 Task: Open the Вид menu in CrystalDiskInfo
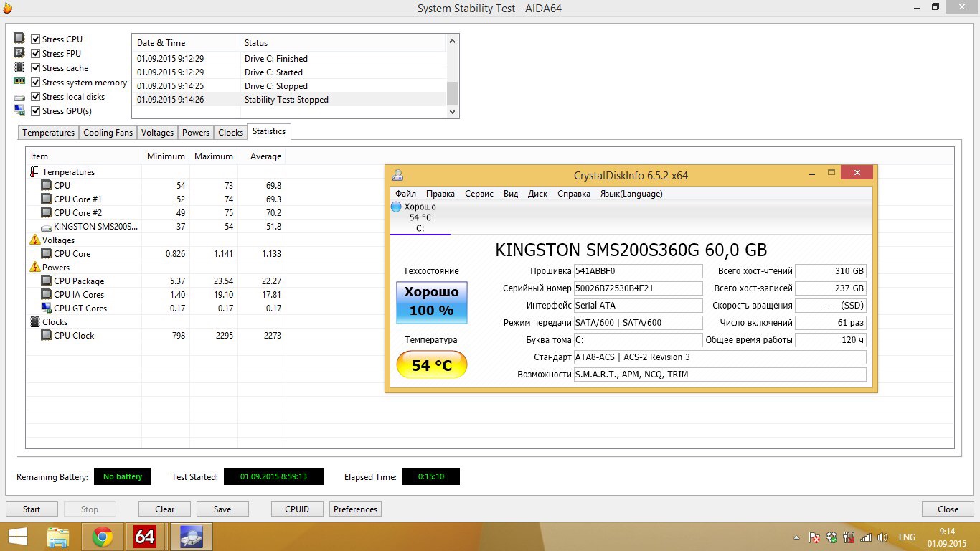[x=511, y=194]
